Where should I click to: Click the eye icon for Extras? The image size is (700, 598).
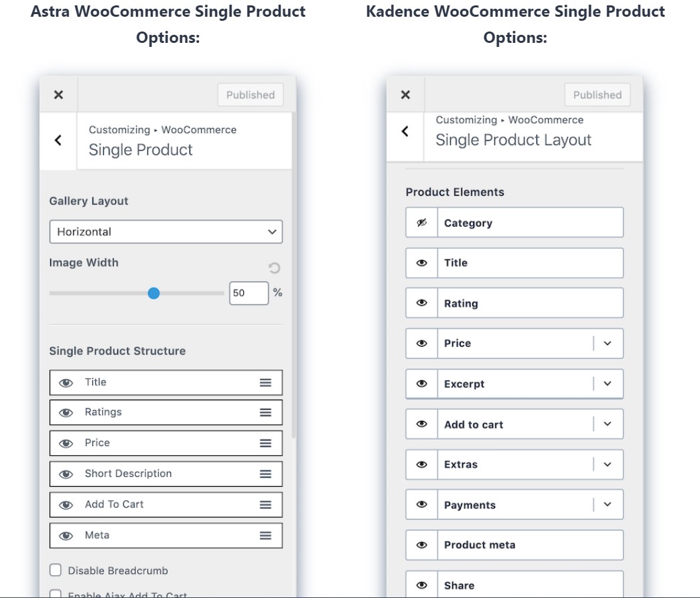[x=421, y=465]
